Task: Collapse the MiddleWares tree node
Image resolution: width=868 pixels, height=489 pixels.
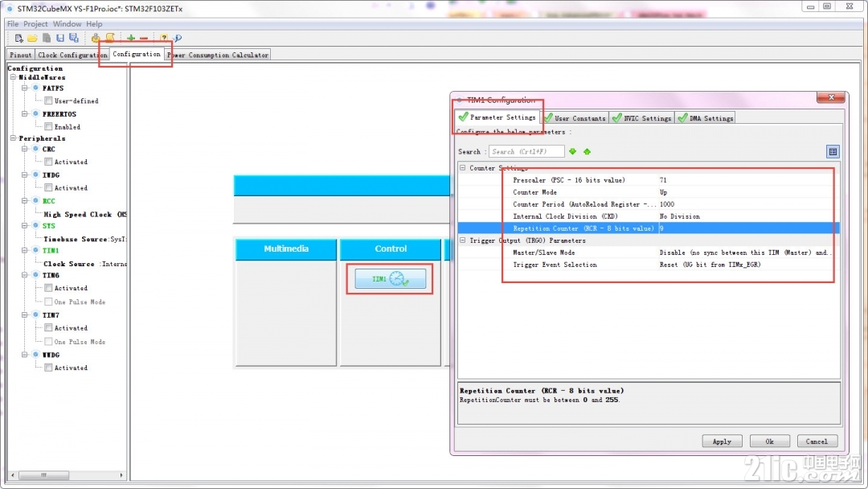Action: click(14, 77)
